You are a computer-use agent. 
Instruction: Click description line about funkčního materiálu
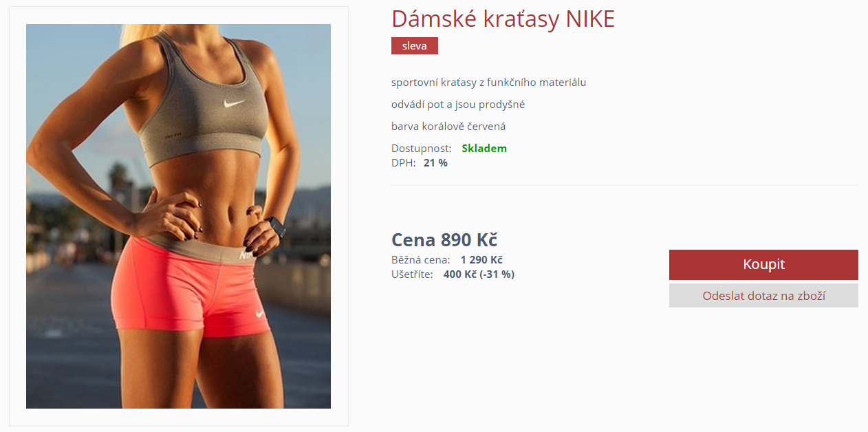[488, 83]
